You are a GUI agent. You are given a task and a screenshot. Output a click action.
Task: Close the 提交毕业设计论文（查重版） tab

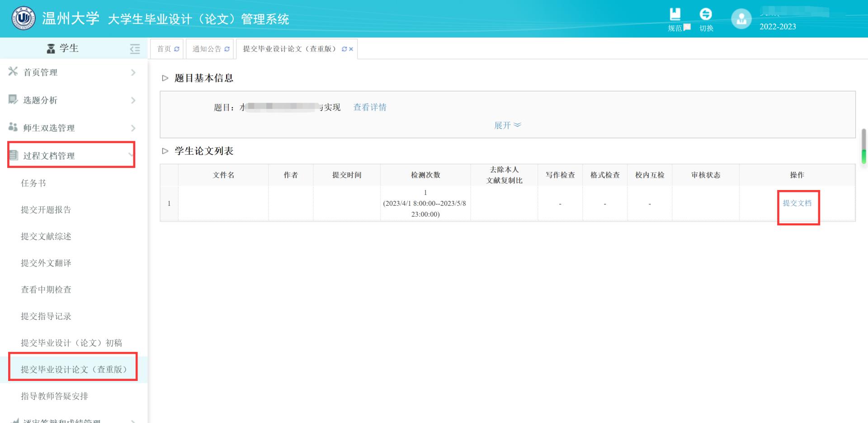351,49
